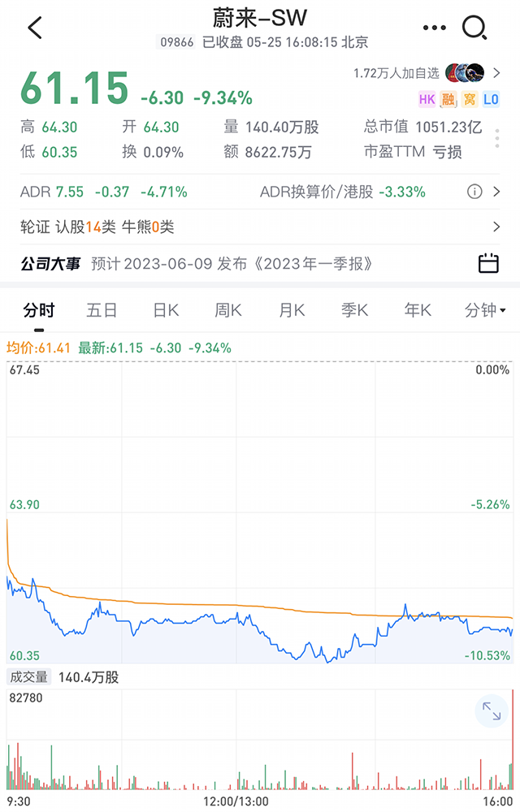Switch to the 日K chart tab
Screen dimensions: 520x812
(166, 310)
